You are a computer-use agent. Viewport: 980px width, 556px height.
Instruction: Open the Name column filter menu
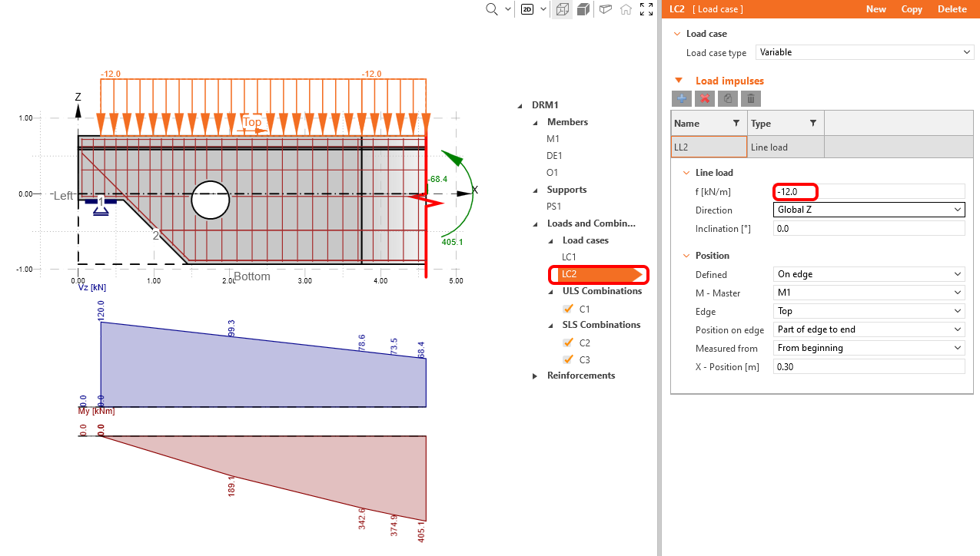coord(736,123)
